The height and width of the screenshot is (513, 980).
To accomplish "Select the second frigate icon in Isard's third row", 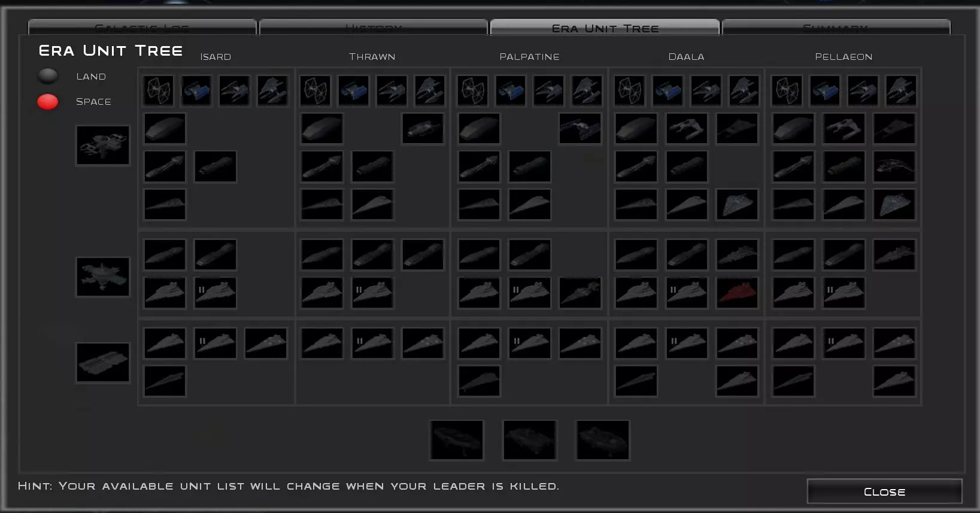I will (216, 166).
